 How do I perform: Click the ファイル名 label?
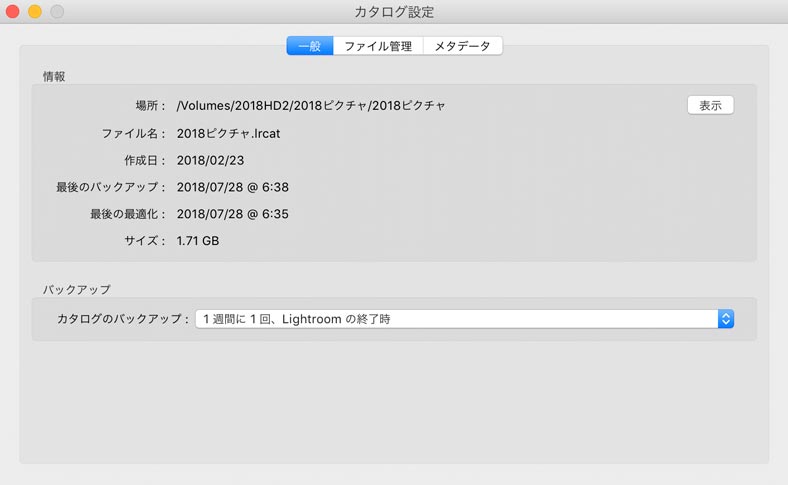click(133, 133)
